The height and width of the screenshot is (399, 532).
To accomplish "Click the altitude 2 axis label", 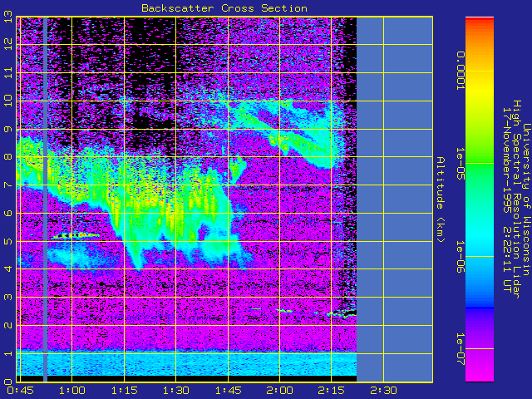I will coord(7,325).
